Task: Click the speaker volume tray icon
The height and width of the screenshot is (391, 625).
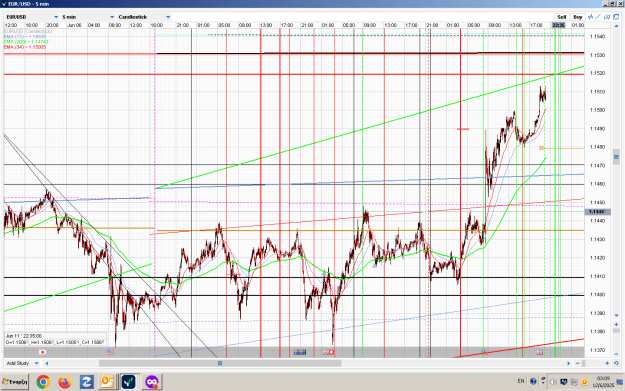Action: [553, 382]
